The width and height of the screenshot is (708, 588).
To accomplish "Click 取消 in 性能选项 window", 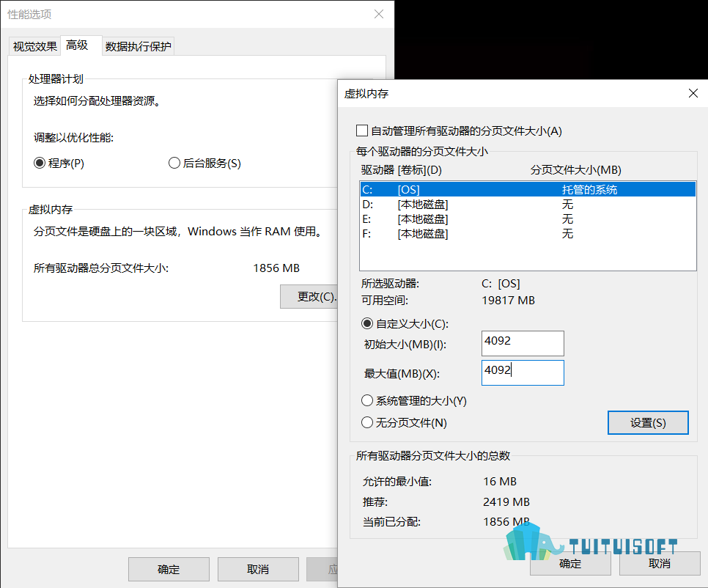I will 258,570.
